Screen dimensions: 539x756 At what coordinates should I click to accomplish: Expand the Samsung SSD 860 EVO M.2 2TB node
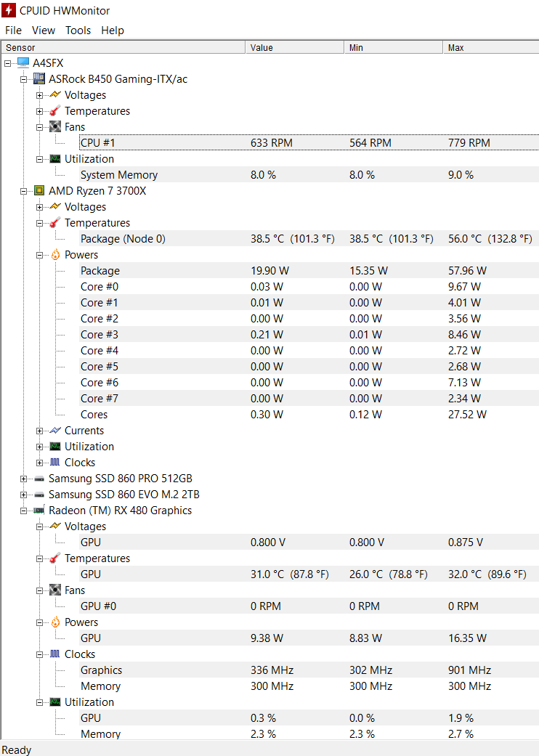tap(24, 495)
